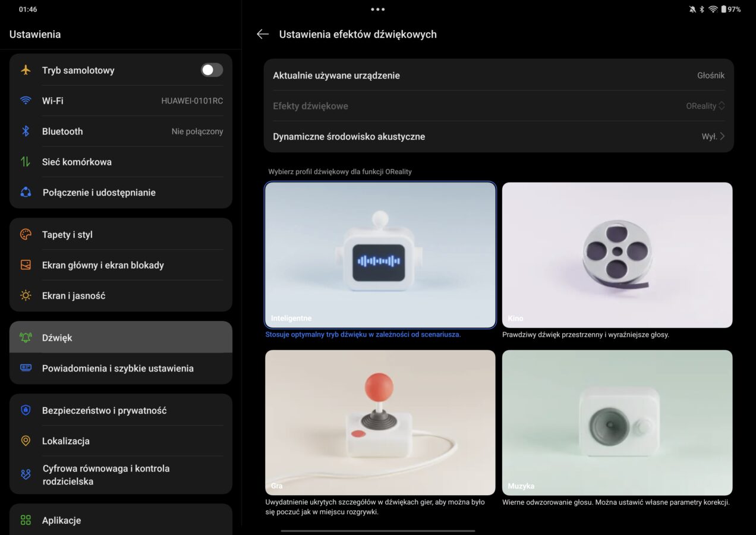Click the digital wellbeing heart icon
The image size is (756, 535).
click(x=26, y=474)
